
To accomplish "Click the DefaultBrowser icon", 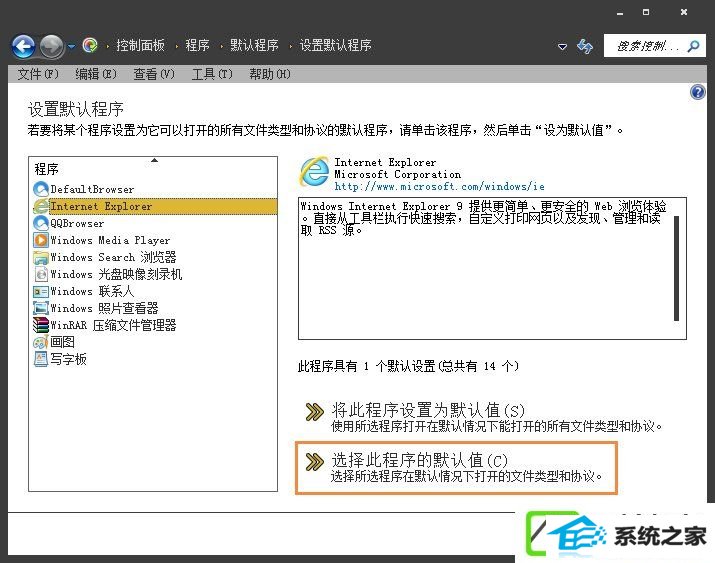I will [x=41, y=189].
